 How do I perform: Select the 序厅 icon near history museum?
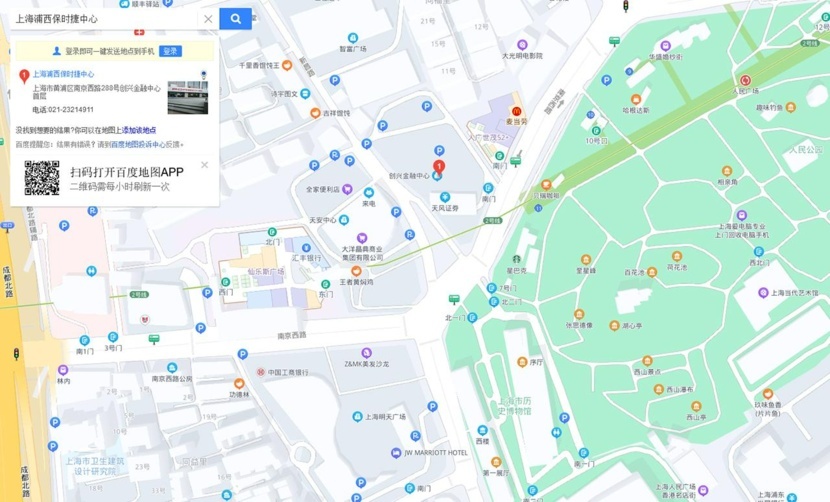click(522, 362)
